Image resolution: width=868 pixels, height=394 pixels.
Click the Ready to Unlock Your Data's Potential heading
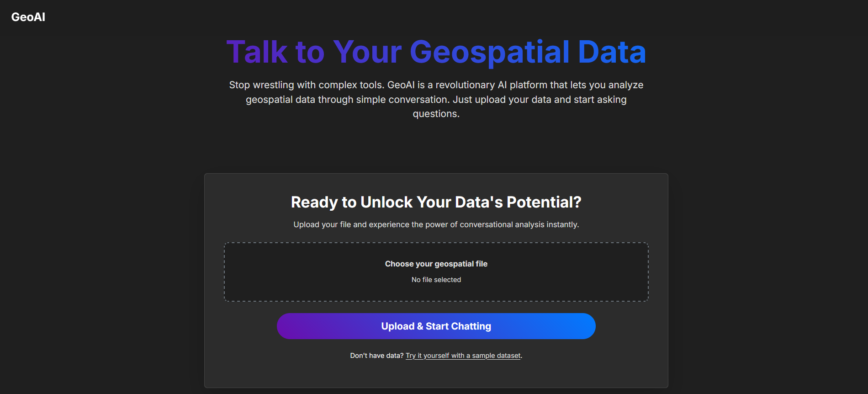[435, 202]
